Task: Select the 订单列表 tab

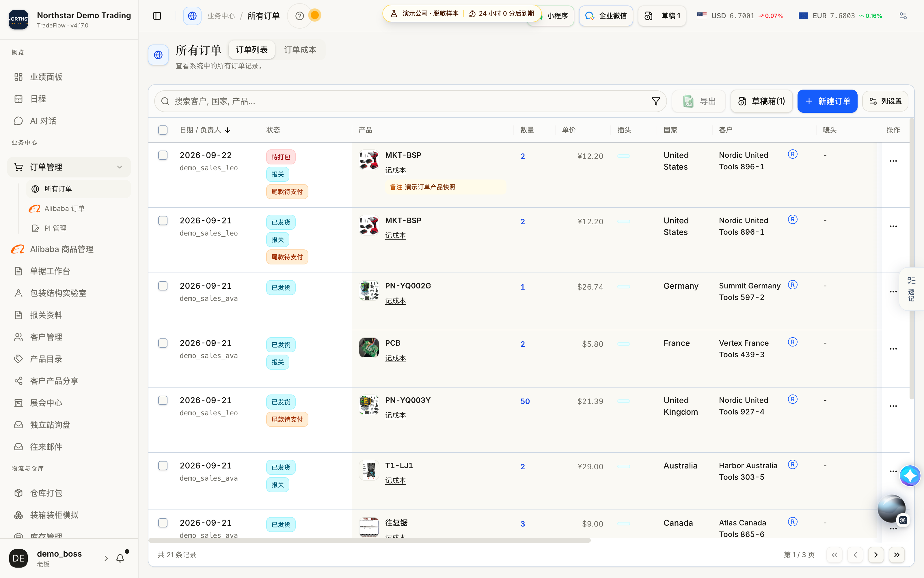Action: click(x=252, y=50)
